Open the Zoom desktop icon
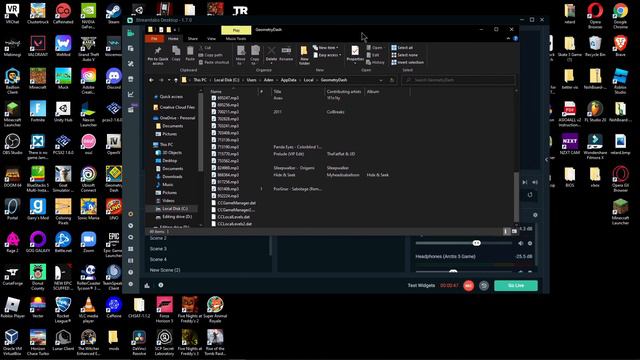640x360 pixels. tap(88, 242)
